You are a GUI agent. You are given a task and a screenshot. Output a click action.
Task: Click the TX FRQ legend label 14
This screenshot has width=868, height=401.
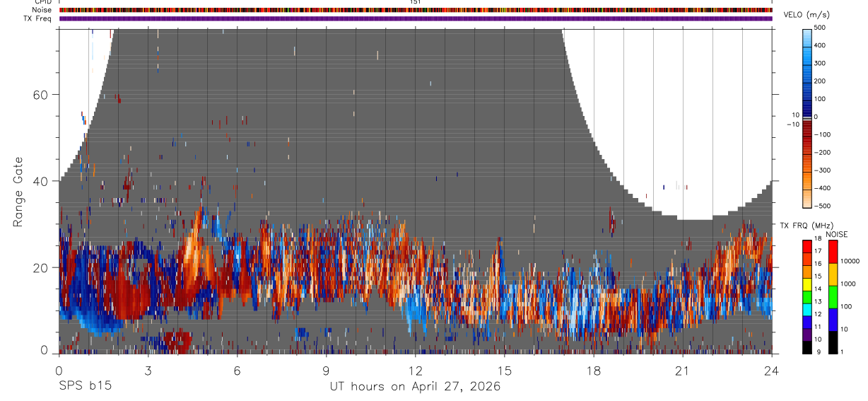[819, 289]
